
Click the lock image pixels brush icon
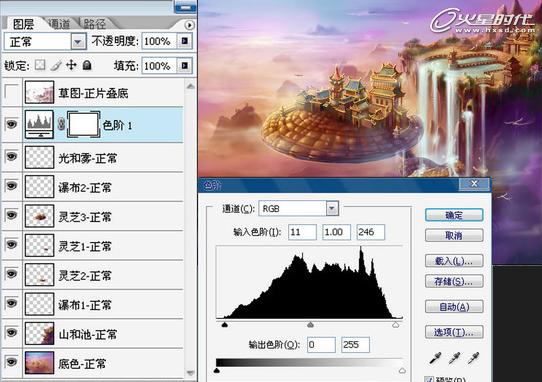pos(56,65)
